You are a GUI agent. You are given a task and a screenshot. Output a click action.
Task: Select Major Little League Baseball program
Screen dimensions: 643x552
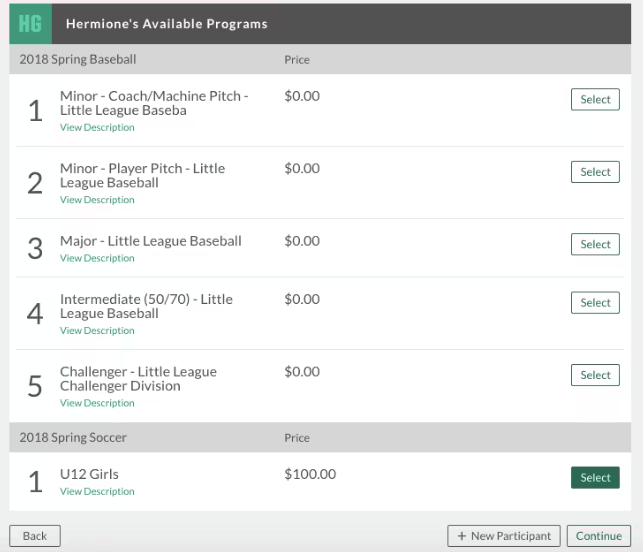tap(595, 244)
